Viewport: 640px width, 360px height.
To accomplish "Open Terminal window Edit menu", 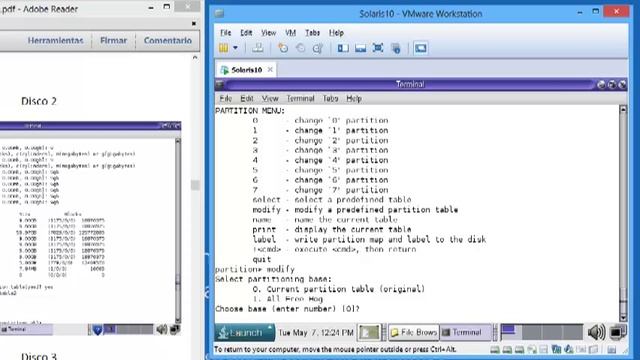I will tap(247, 98).
